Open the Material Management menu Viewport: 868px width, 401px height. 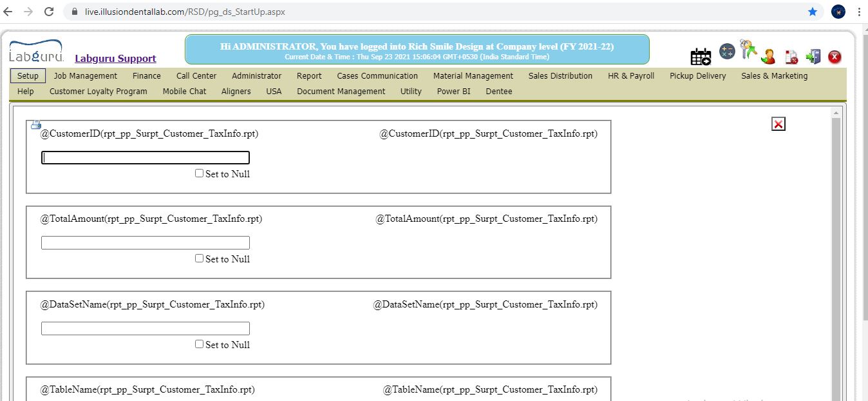click(473, 75)
